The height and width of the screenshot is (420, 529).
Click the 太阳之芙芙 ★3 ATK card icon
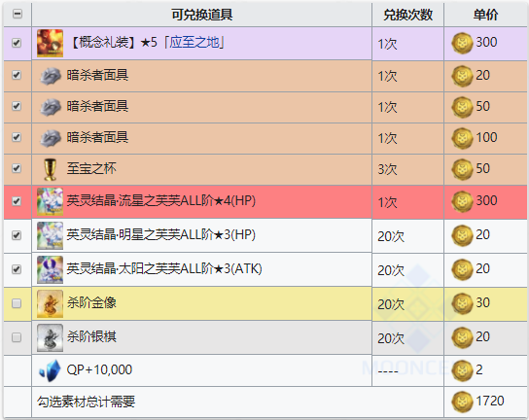50,269
